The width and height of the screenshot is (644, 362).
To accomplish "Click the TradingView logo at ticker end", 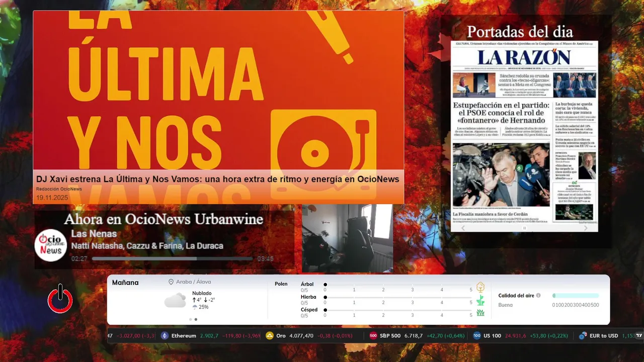I will (x=639, y=336).
